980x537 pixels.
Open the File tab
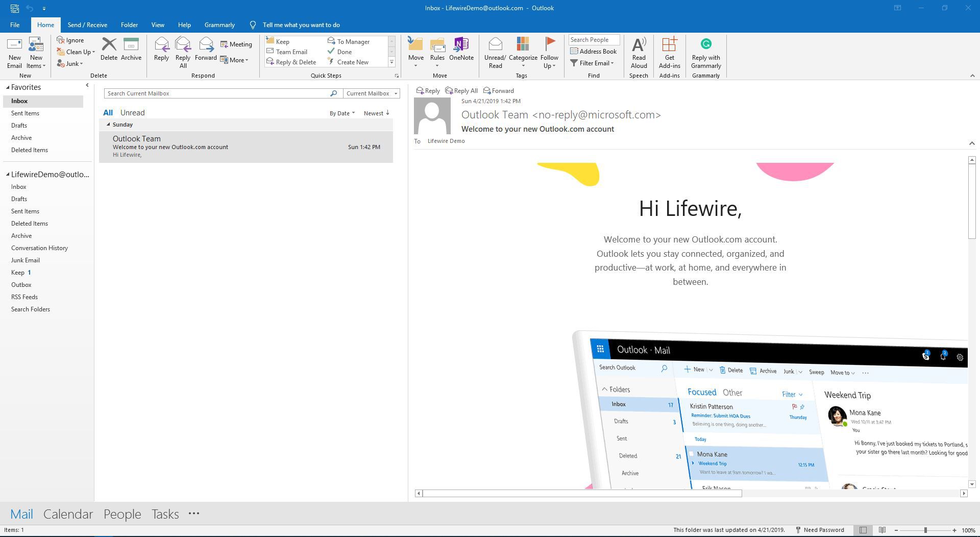(x=15, y=25)
